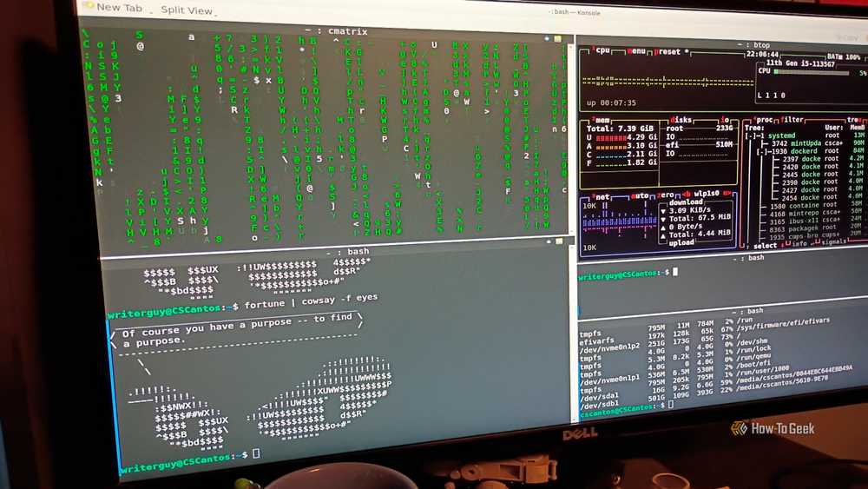Open the Split View dropdown in Konsole

(188, 10)
